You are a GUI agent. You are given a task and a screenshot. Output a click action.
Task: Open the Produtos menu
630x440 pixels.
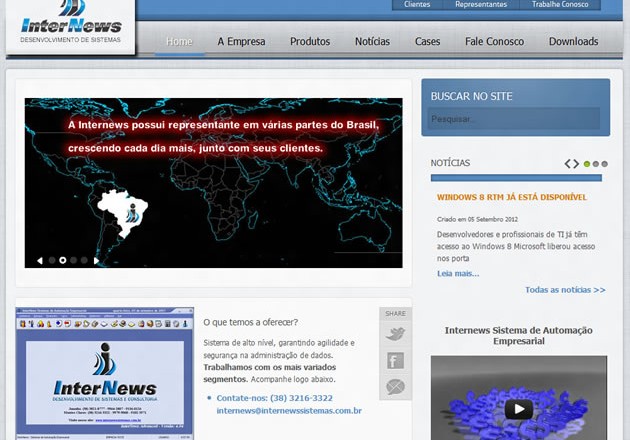(x=310, y=42)
